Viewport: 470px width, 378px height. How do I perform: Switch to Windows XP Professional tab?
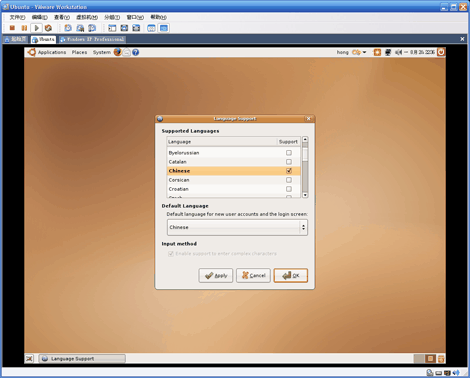(92, 39)
